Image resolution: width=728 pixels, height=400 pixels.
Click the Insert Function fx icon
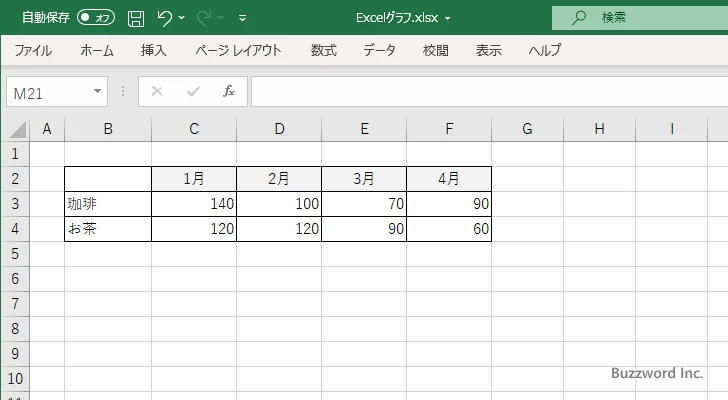pyautogui.click(x=228, y=91)
